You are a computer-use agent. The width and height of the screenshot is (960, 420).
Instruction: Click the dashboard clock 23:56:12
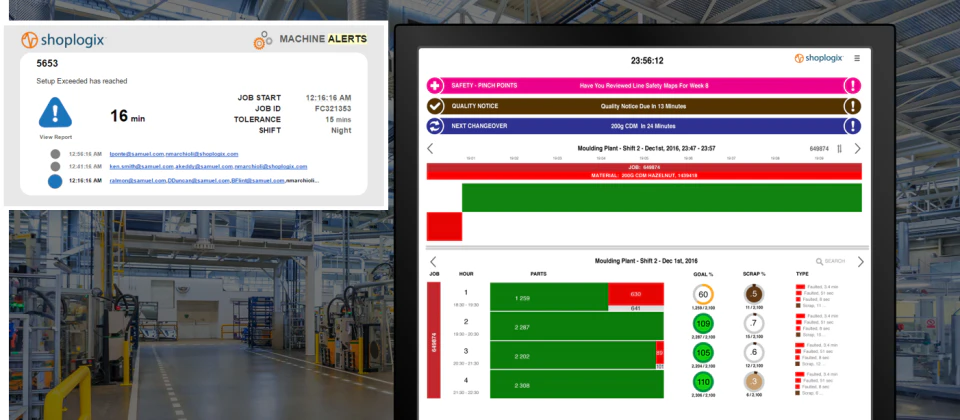click(x=647, y=61)
